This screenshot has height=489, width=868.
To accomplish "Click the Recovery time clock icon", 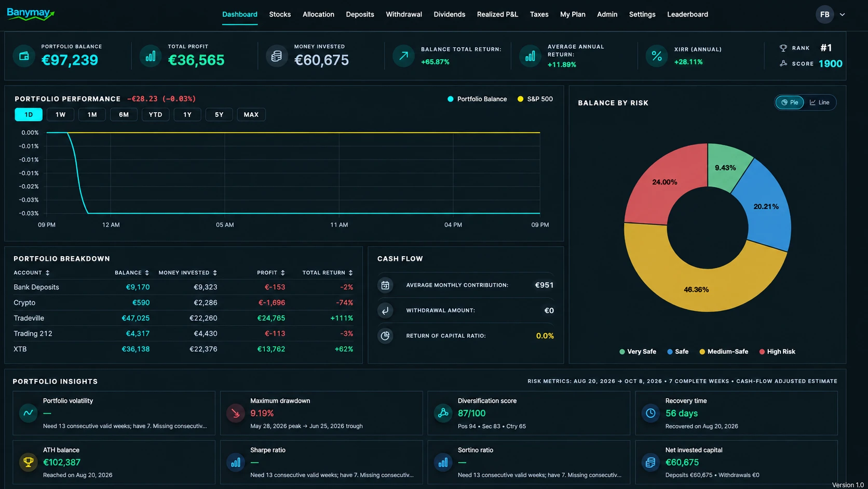I will [650, 413].
